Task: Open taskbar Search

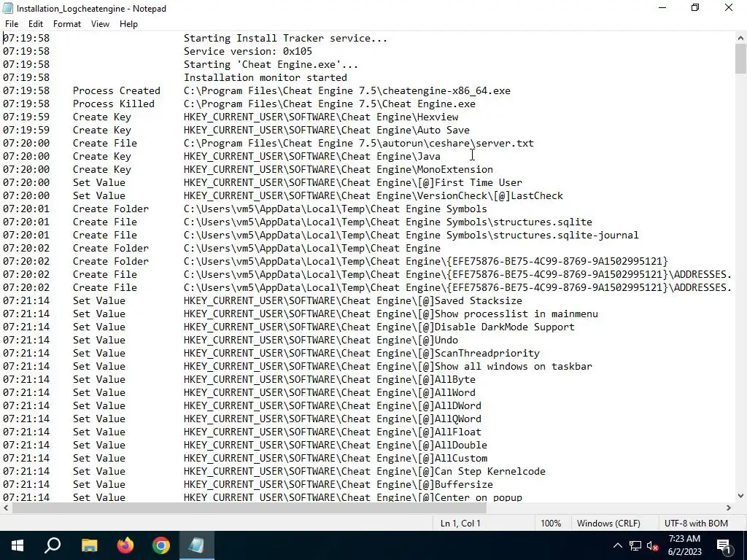Action: coord(53,545)
